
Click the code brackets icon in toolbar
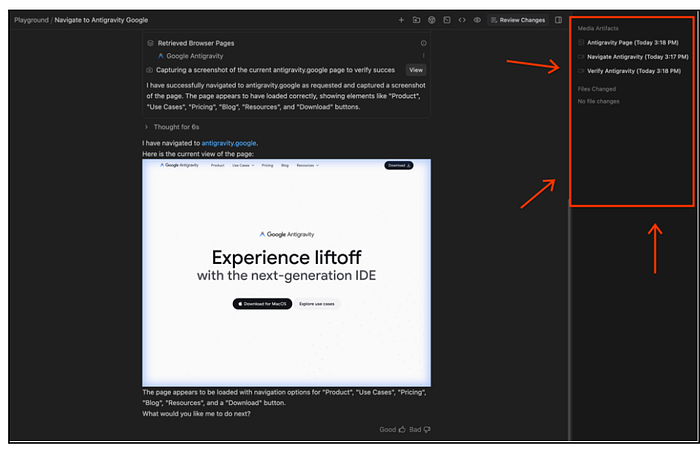point(462,20)
